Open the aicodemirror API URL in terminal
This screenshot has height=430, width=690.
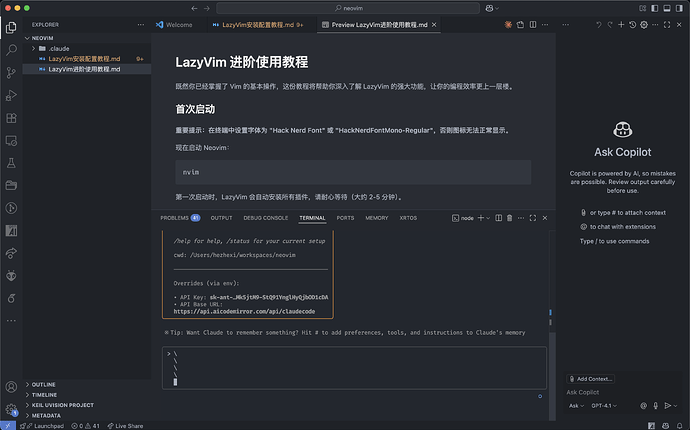(x=244, y=311)
